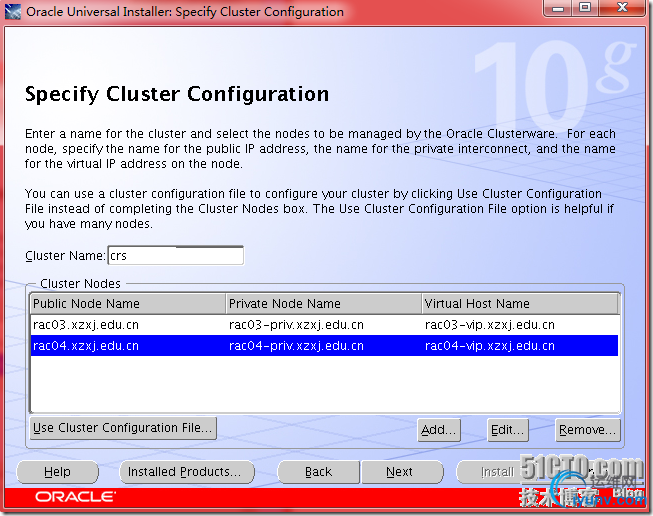This screenshot has height=516, width=653.
Task: Click the Add... node button
Action: [439, 430]
